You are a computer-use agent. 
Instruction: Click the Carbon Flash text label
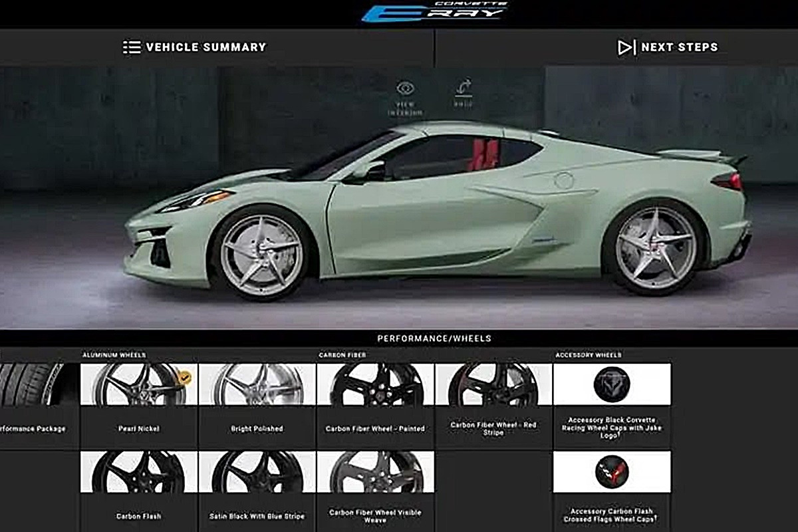pos(139,516)
